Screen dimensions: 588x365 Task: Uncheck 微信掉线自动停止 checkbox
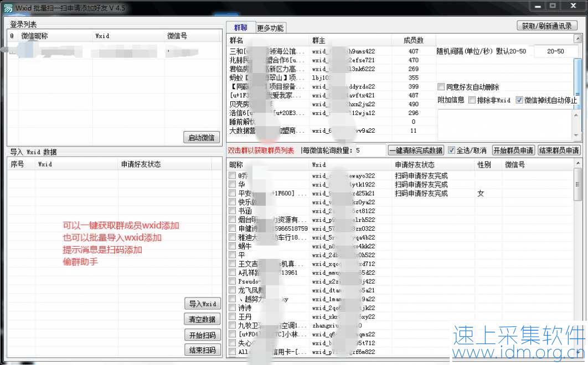519,100
